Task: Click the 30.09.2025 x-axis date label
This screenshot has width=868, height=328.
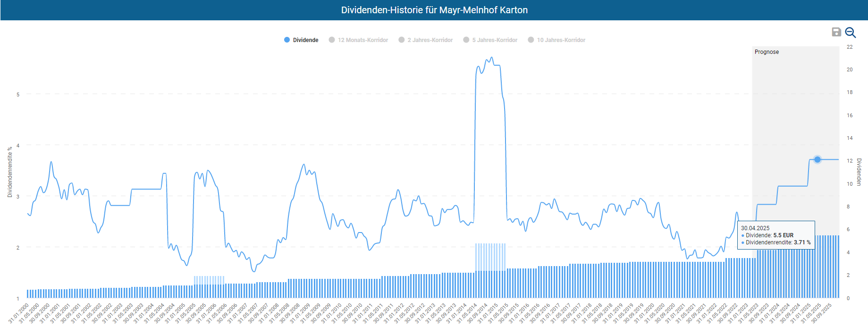Action: [x=822, y=313]
